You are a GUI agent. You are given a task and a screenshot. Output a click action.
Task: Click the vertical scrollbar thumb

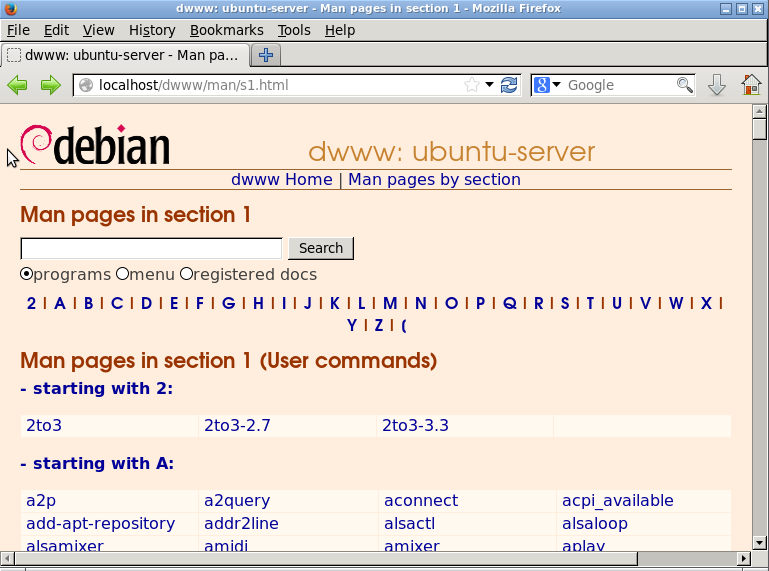[759, 129]
